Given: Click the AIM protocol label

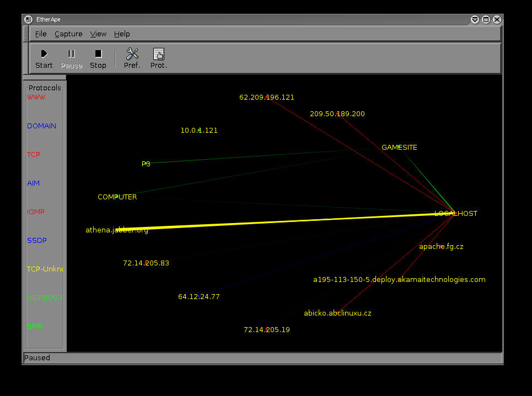Looking at the screenshot, I should pyautogui.click(x=33, y=183).
